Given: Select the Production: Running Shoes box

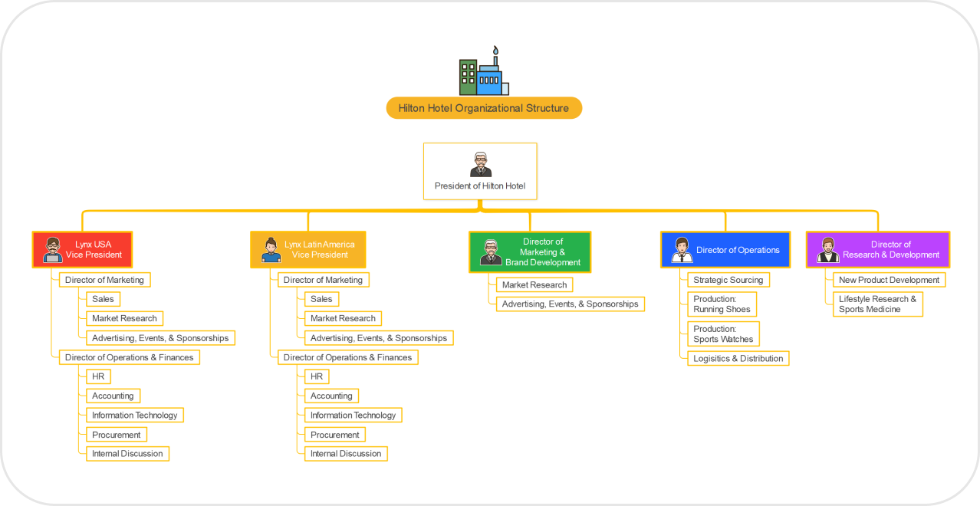Looking at the screenshot, I should 722,304.
